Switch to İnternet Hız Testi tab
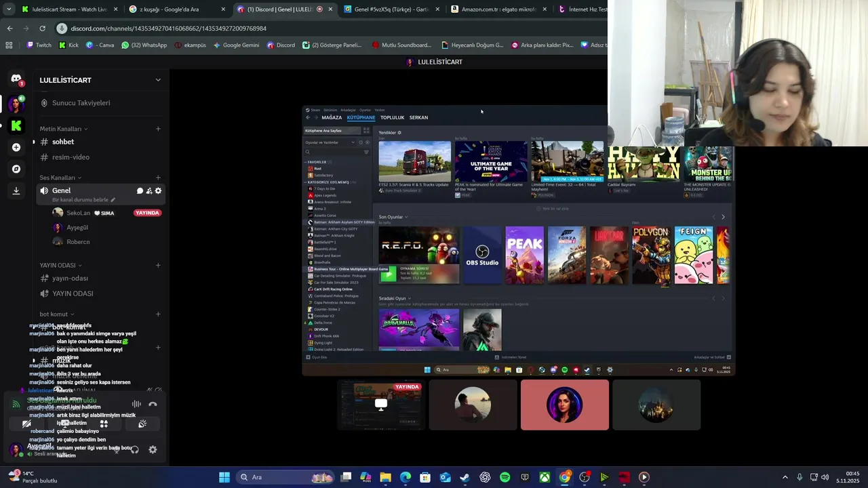Screen dimensions: 868x488 (x=582, y=9)
